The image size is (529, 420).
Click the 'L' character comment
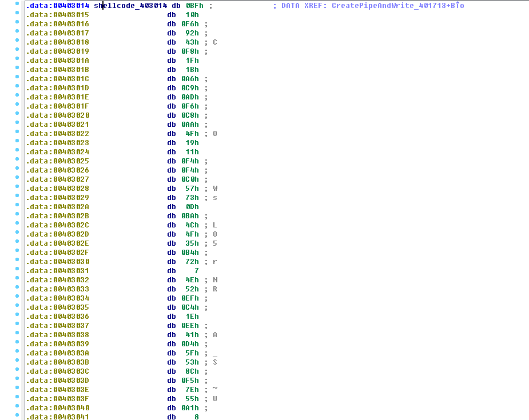(x=215, y=225)
